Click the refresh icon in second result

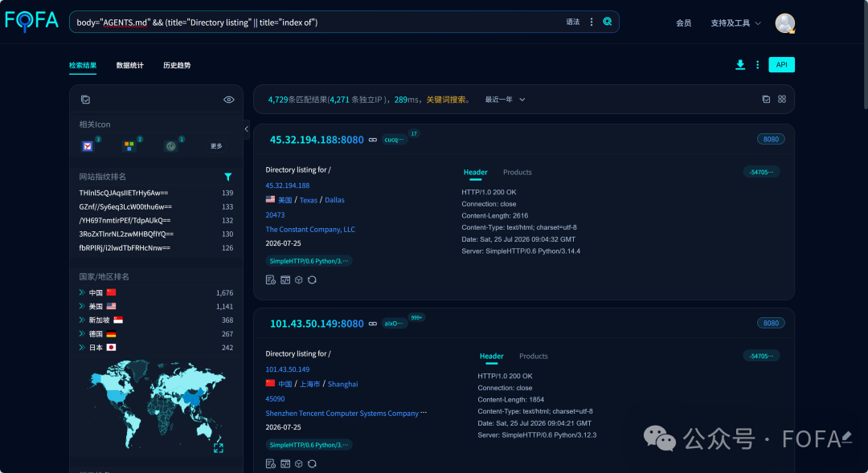tap(312, 463)
